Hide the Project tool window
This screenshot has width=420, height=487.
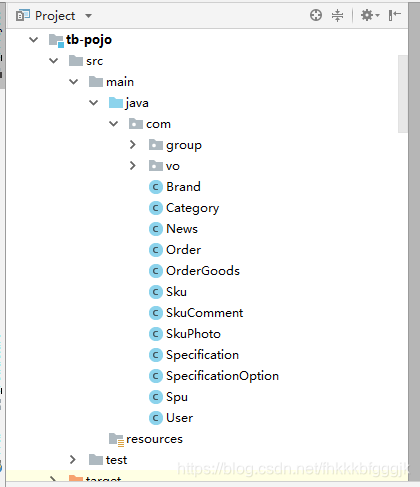tap(394, 15)
